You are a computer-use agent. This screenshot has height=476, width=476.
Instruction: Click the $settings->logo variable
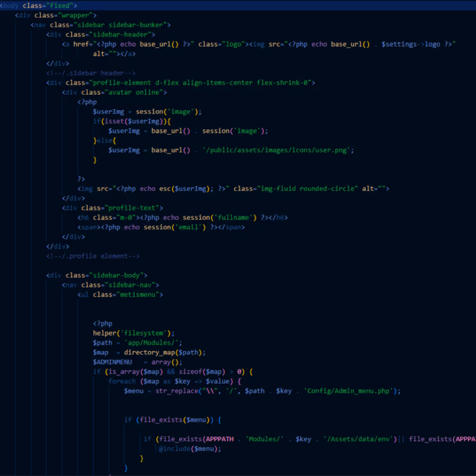(x=410, y=44)
